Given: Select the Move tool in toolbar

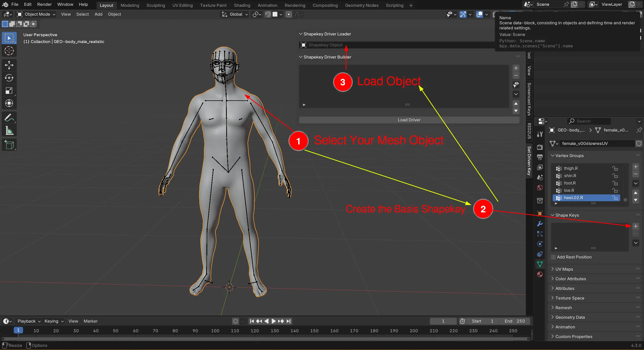Looking at the screenshot, I should coord(9,65).
